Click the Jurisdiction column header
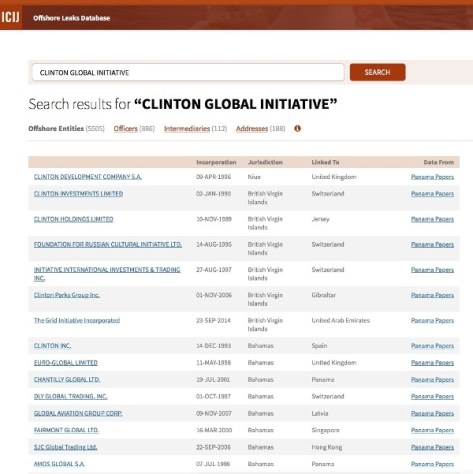 (x=265, y=162)
